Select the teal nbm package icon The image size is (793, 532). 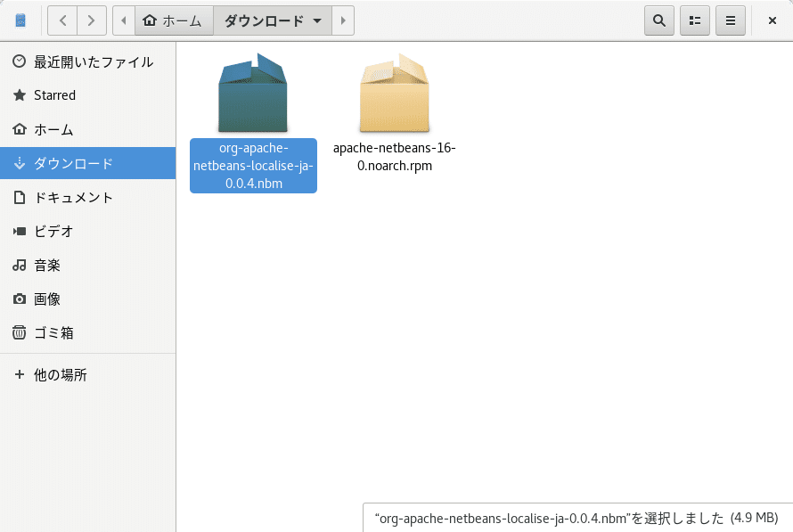pos(253,93)
